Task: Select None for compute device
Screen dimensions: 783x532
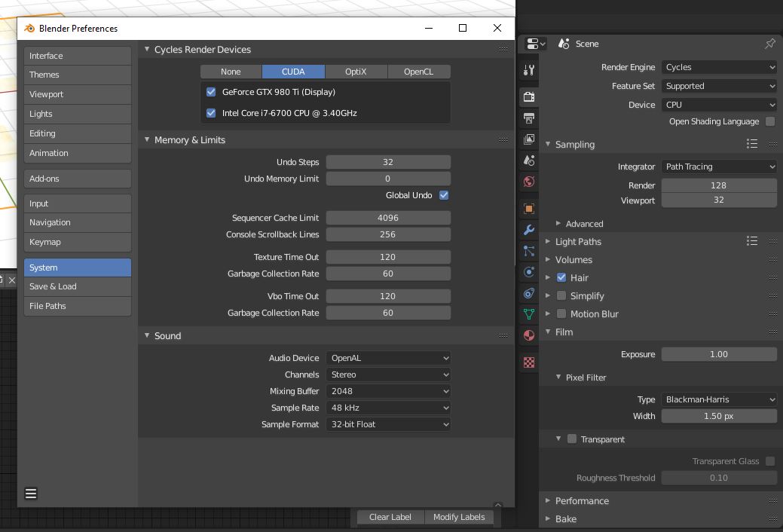Action: 231,72
